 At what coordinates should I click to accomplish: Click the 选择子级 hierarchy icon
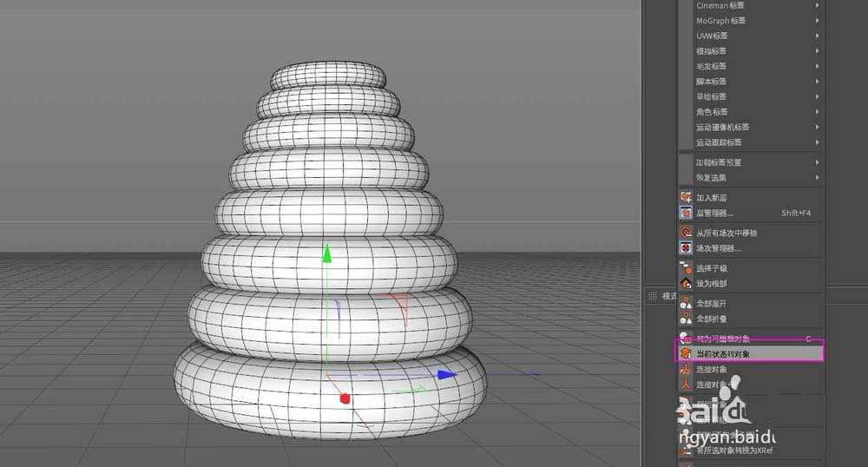tap(686, 268)
